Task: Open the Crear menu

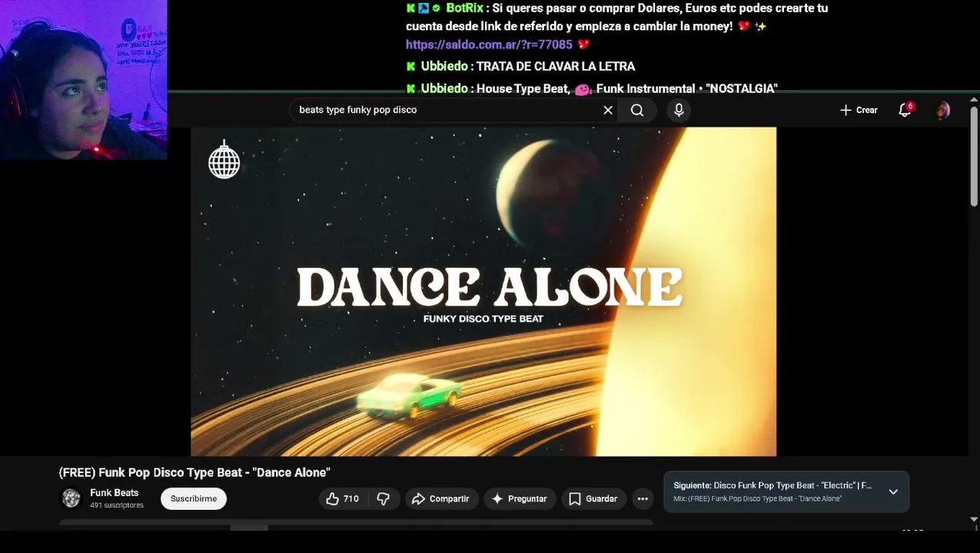Action: (x=859, y=110)
